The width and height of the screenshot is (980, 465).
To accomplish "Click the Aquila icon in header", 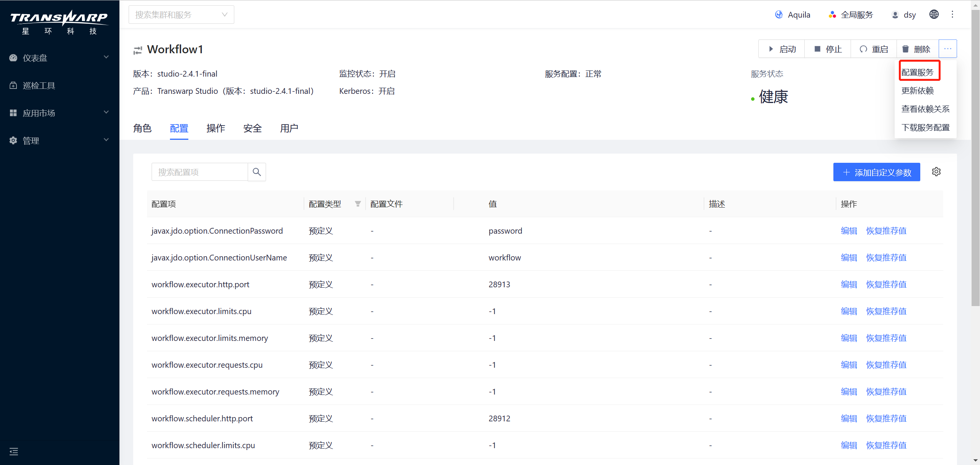I will click(779, 15).
